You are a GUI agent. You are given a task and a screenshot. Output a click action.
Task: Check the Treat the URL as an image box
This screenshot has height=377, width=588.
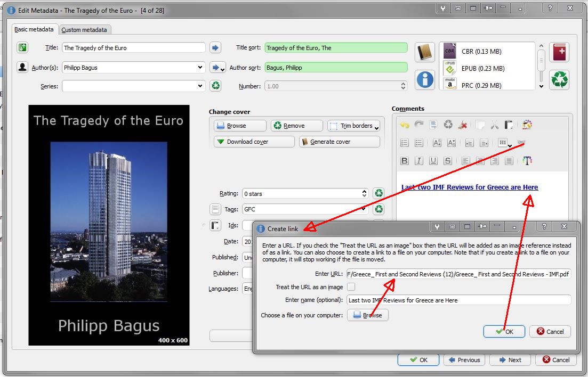(351, 287)
